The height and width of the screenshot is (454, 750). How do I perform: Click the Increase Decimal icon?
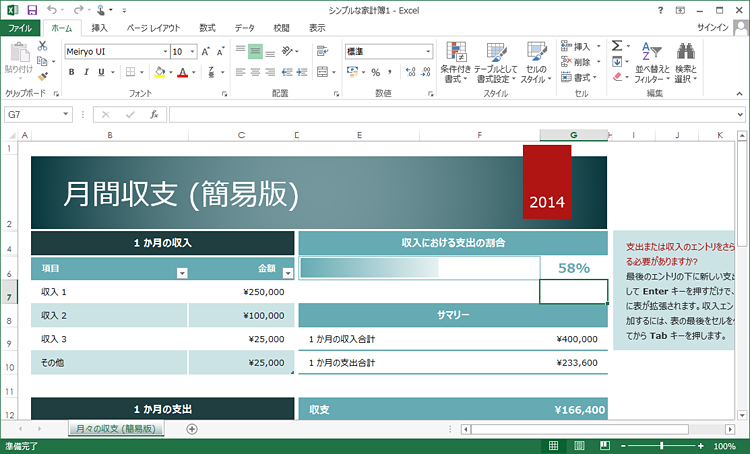[x=410, y=72]
